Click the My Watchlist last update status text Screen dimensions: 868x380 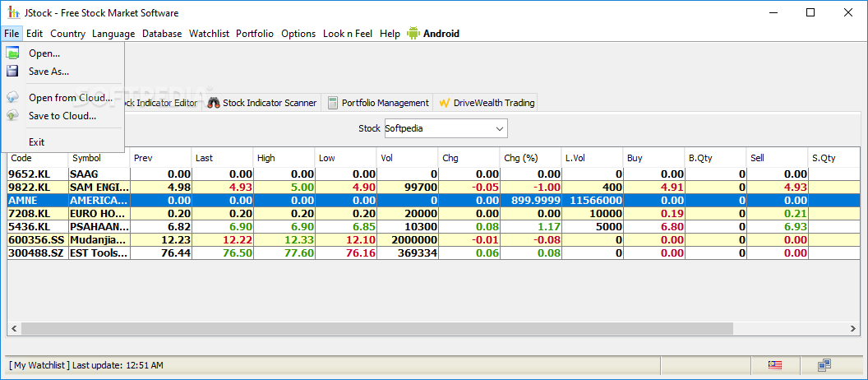tap(86, 365)
